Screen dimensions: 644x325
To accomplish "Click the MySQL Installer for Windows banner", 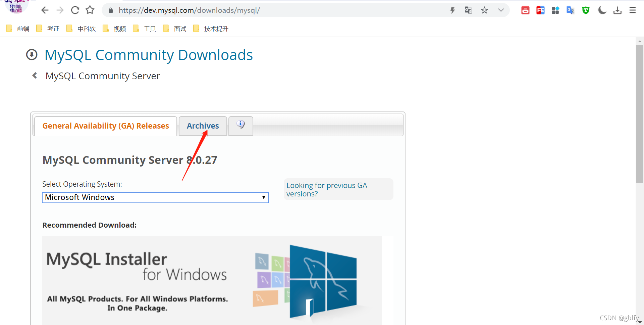I will tap(212, 280).
